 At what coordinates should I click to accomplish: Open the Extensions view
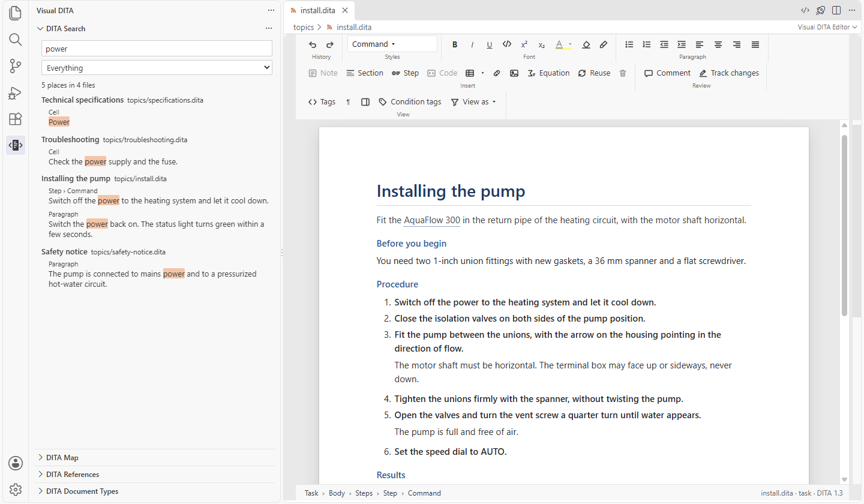click(x=16, y=119)
